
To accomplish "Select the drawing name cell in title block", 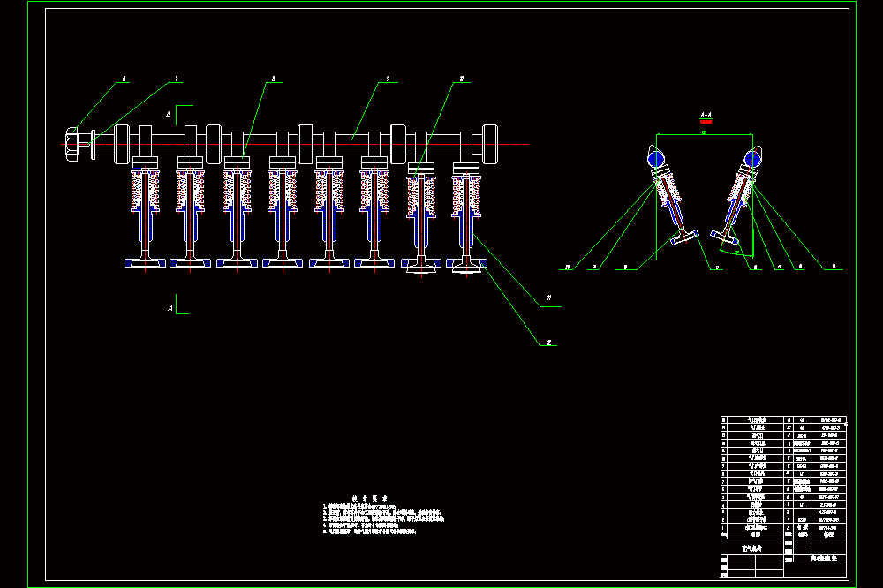I will pyautogui.click(x=751, y=548).
